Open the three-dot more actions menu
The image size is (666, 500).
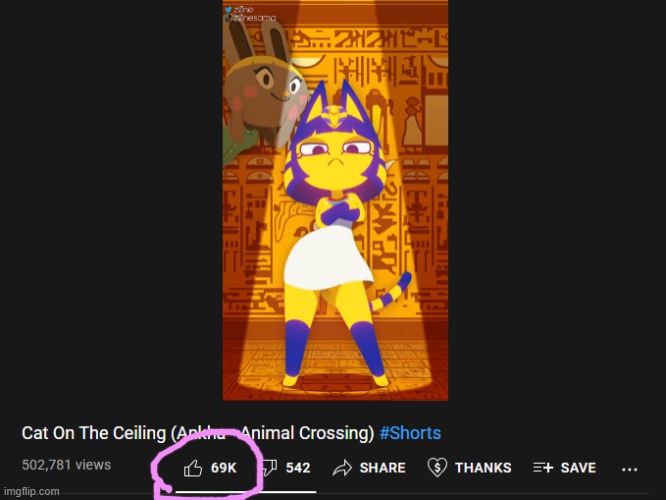[629, 469]
